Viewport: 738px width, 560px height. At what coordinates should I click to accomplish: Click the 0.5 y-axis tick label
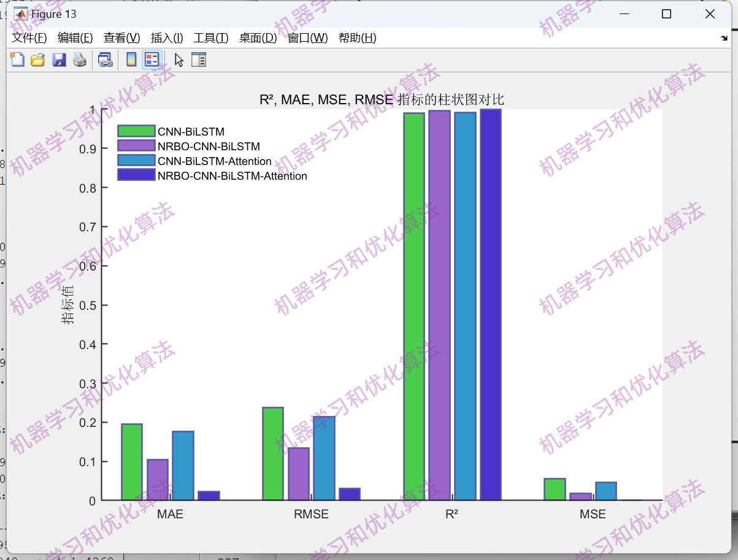pyautogui.click(x=87, y=305)
